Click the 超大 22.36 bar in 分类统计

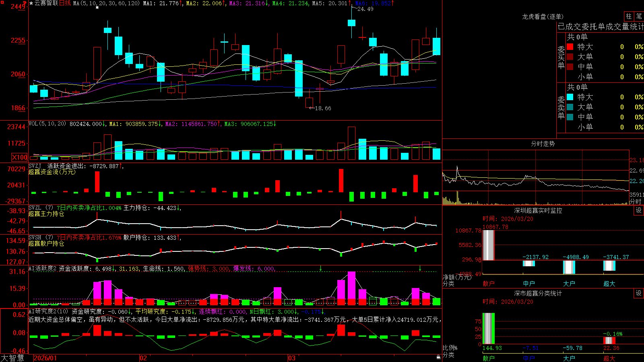pyautogui.click(x=609, y=341)
